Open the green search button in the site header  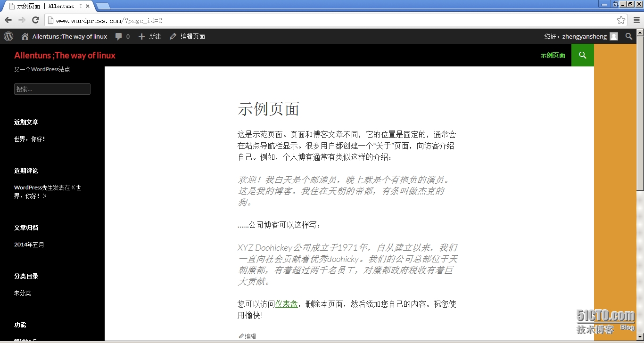click(x=583, y=55)
